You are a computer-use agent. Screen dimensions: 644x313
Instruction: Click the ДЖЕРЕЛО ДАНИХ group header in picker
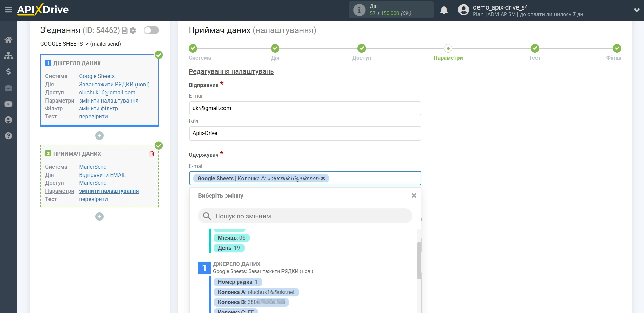point(237,264)
